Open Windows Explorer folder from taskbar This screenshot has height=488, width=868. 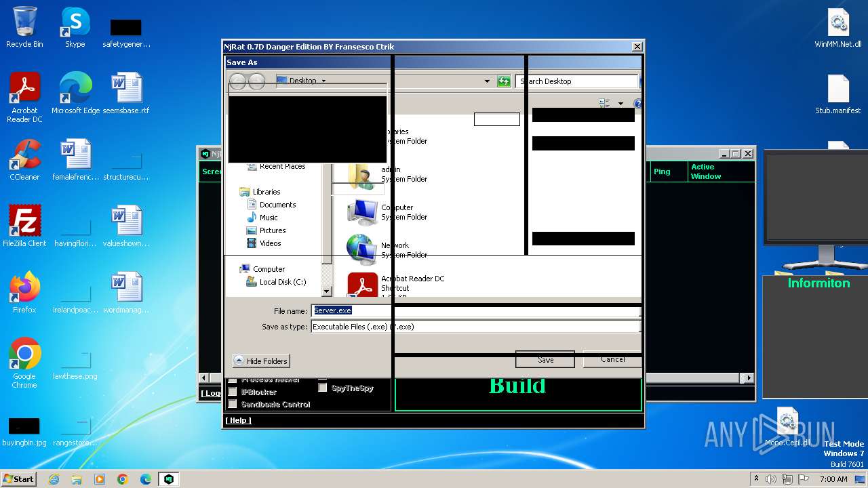[x=77, y=479]
